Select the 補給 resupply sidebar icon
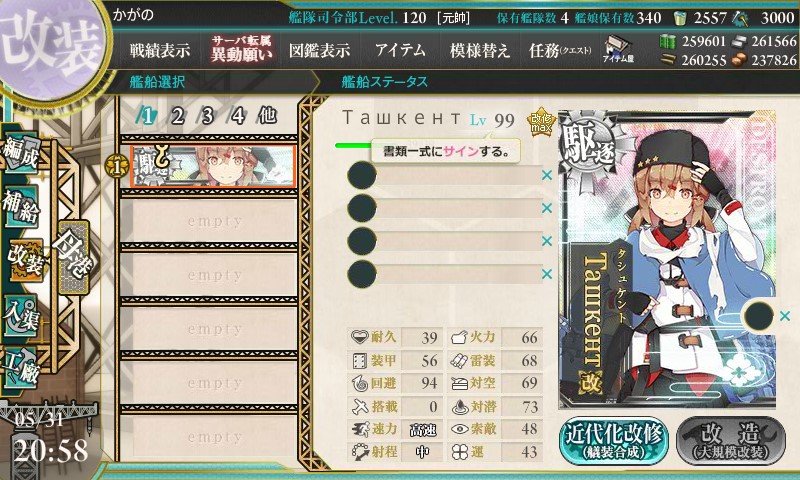The width and height of the screenshot is (800, 480). [20, 206]
